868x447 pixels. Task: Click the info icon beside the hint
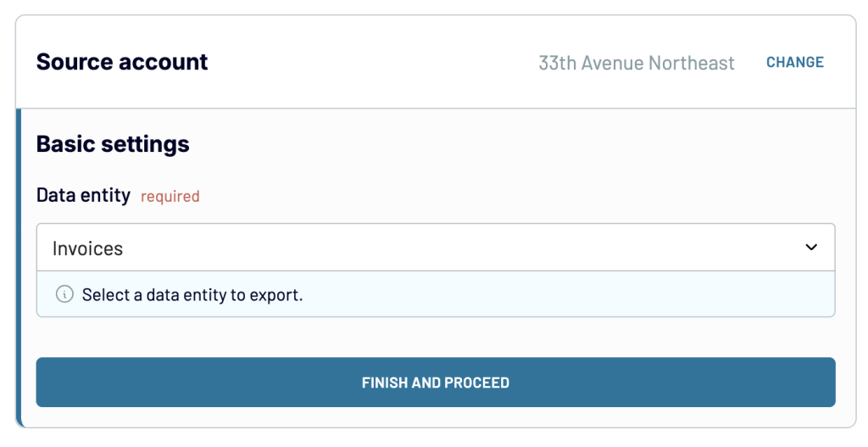click(x=64, y=295)
